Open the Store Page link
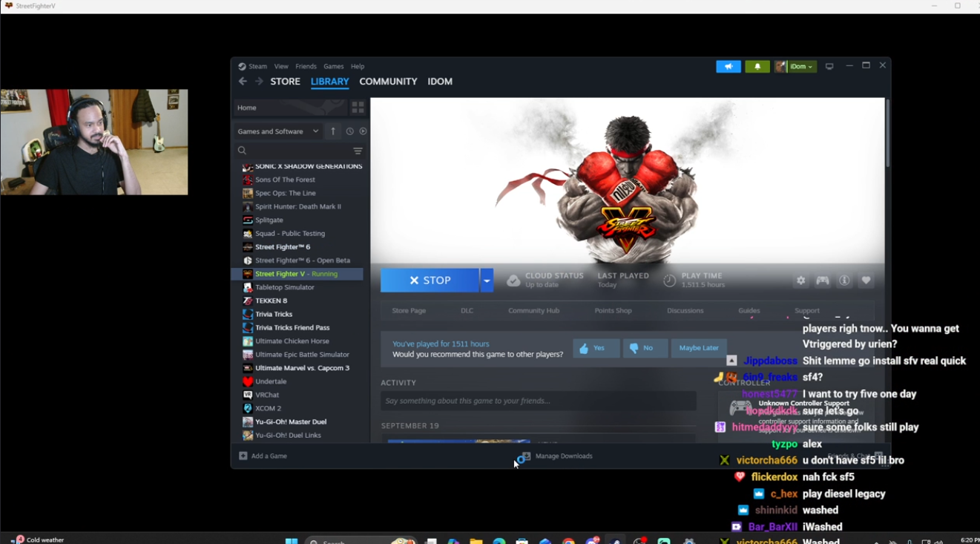 [x=409, y=310]
